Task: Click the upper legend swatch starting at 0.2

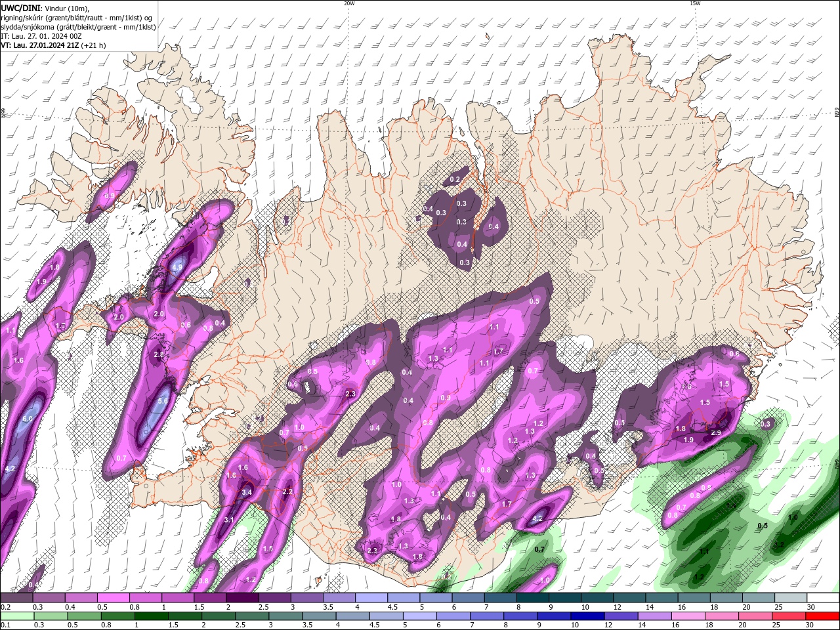Action: click(16, 598)
